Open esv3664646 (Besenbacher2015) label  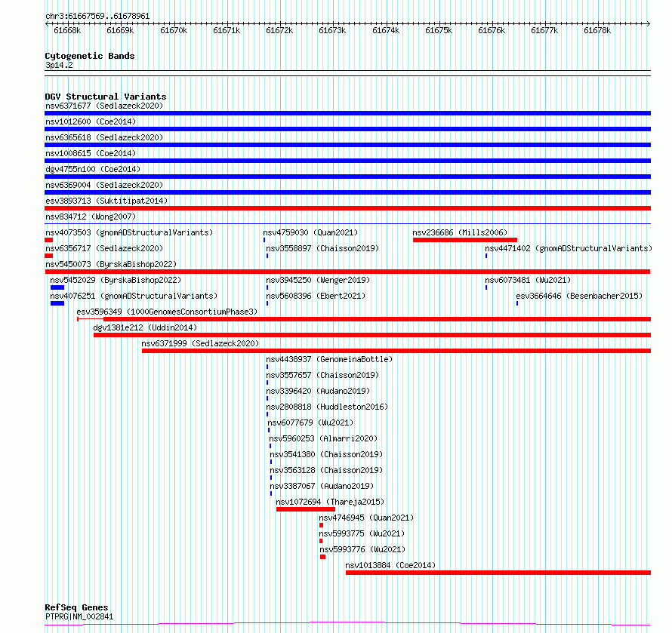click(x=579, y=296)
